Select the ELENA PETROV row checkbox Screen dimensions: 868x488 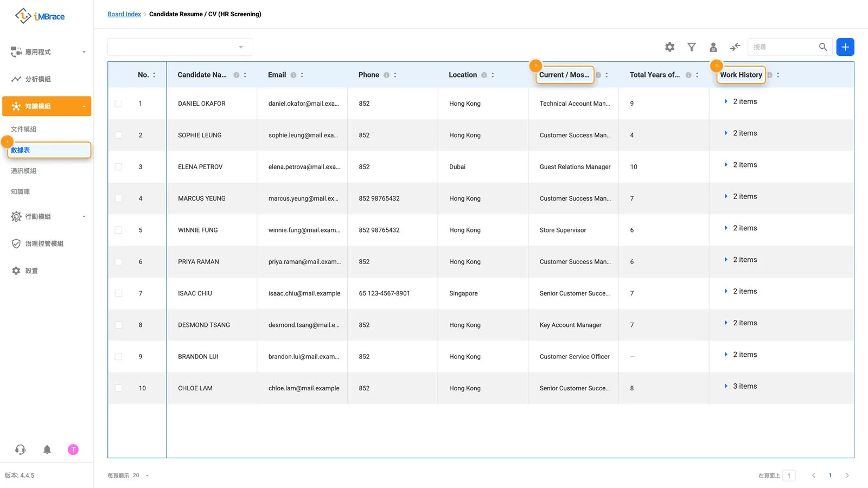[118, 167]
